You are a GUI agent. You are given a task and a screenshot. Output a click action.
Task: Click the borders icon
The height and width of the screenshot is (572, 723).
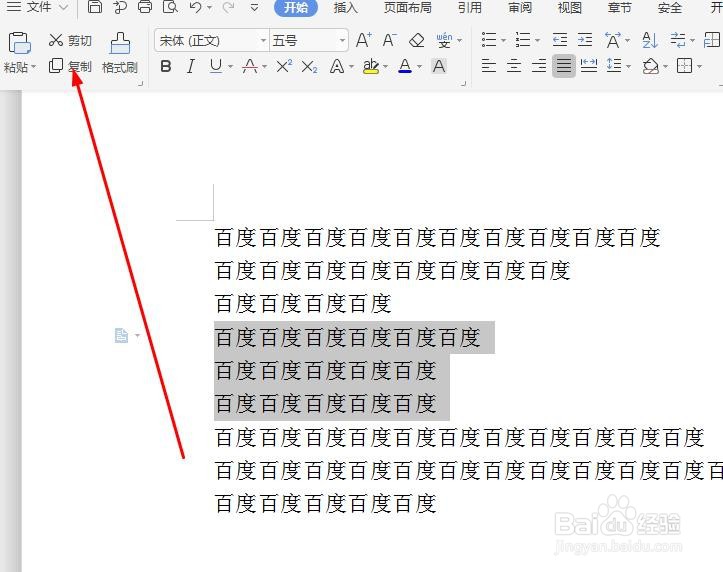point(684,66)
